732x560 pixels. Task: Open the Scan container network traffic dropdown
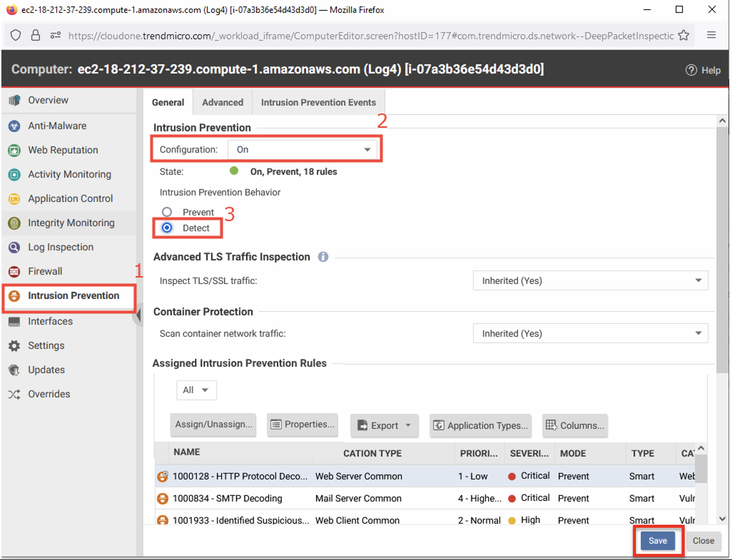[x=590, y=334]
